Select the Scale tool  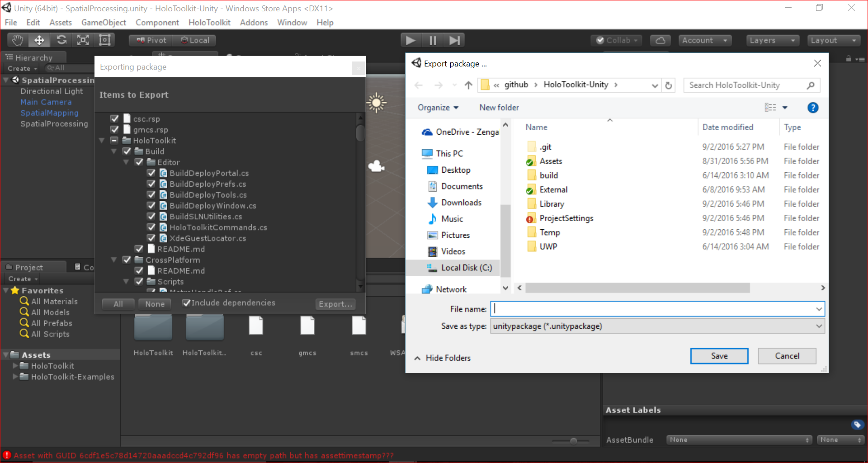tap(83, 40)
